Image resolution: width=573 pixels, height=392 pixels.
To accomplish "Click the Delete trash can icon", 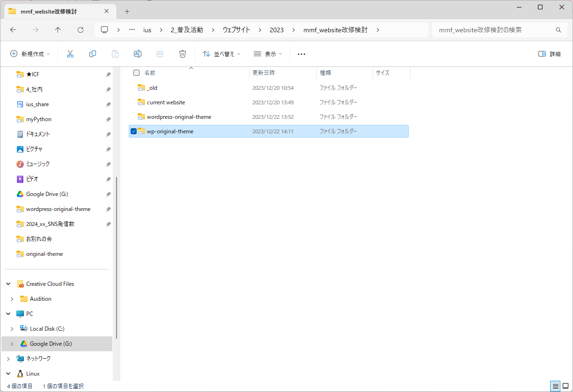I will (183, 54).
